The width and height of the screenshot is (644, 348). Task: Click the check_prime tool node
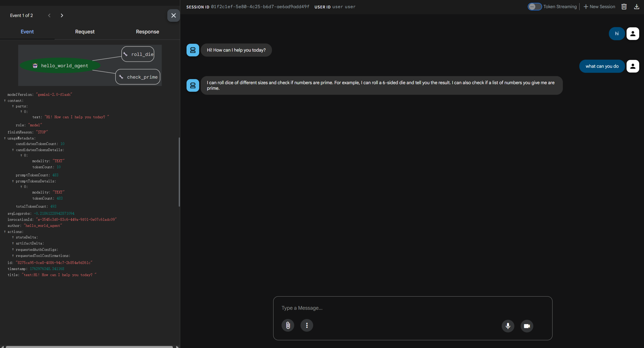tap(138, 77)
